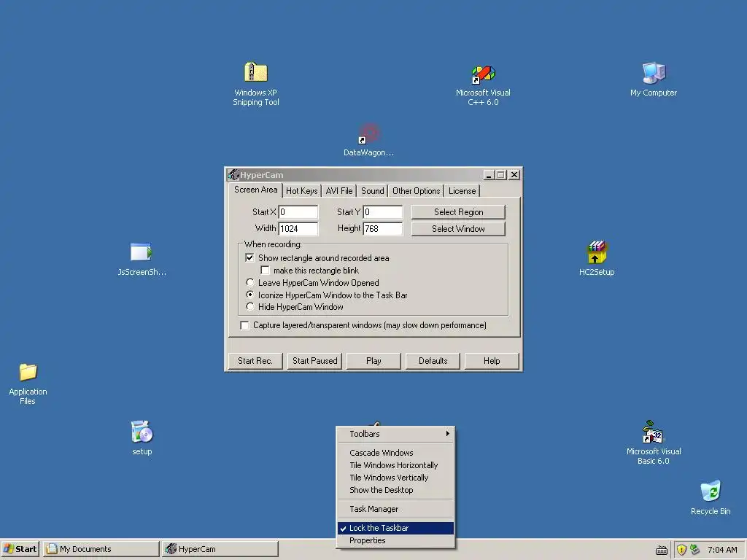Choose Show the Desktop menu entry
This screenshot has width=747, height=560.
(395, 489)
